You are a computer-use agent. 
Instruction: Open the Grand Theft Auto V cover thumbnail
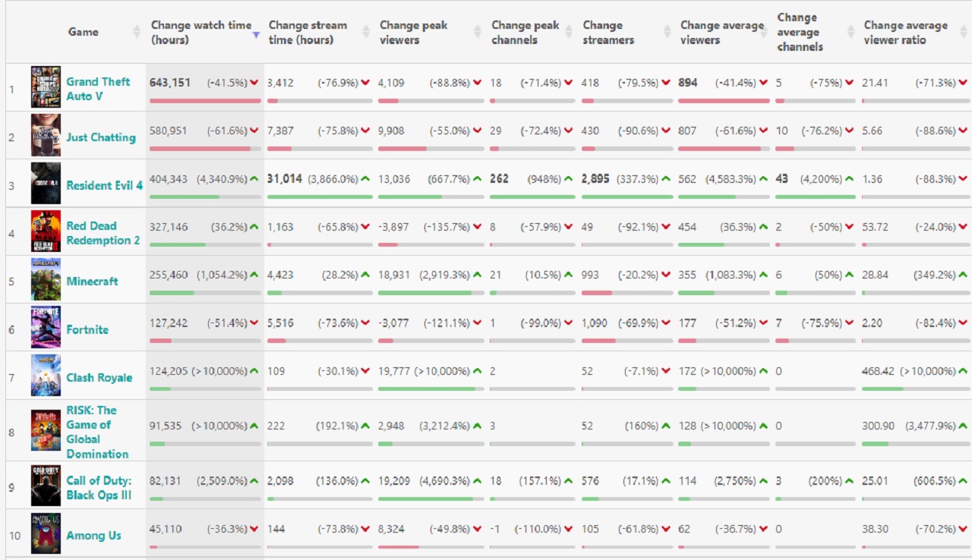[x=46, y=87]
